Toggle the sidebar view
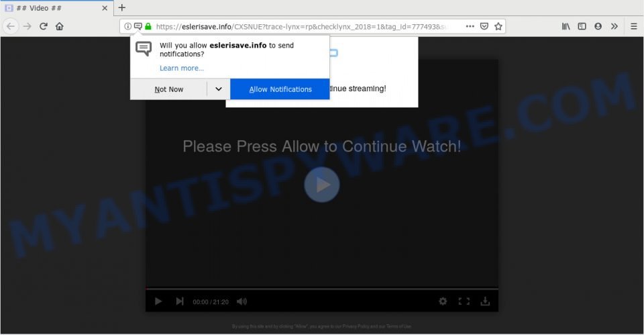This screenshot has height=335, width=644. coord(582,26)
